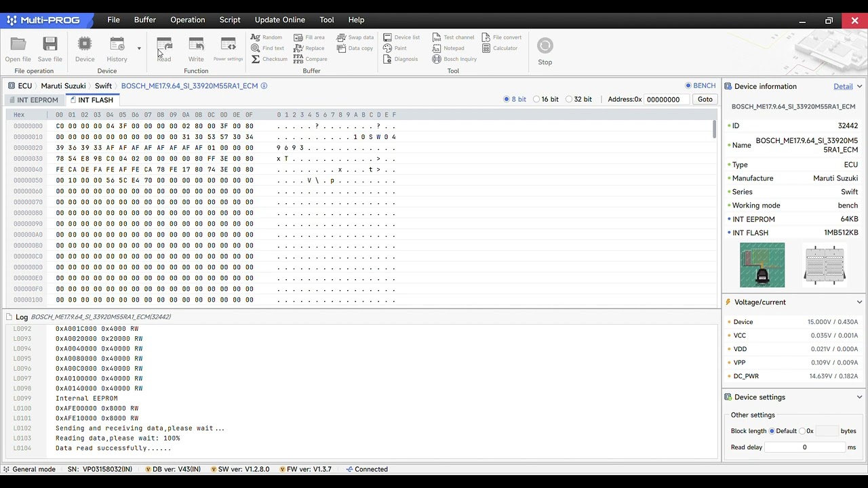
Task: Click the Replace buffer tool
Action: coord(309,48)
